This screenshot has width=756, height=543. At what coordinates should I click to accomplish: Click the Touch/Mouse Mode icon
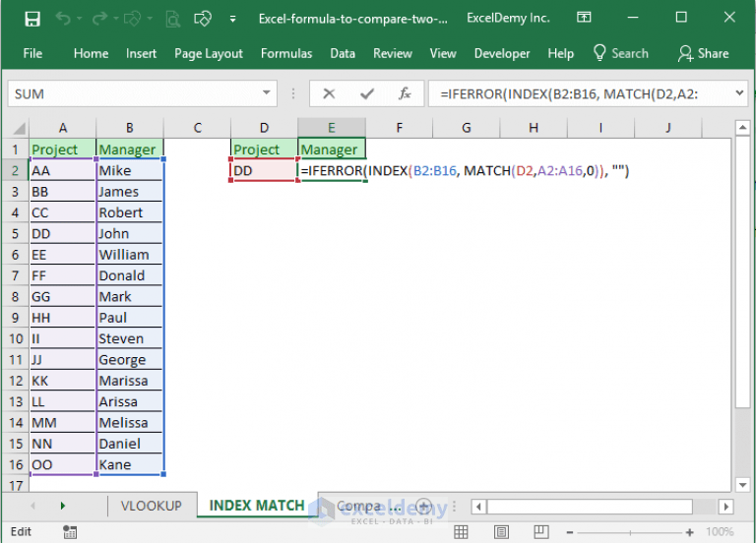[x=203, y=19]
